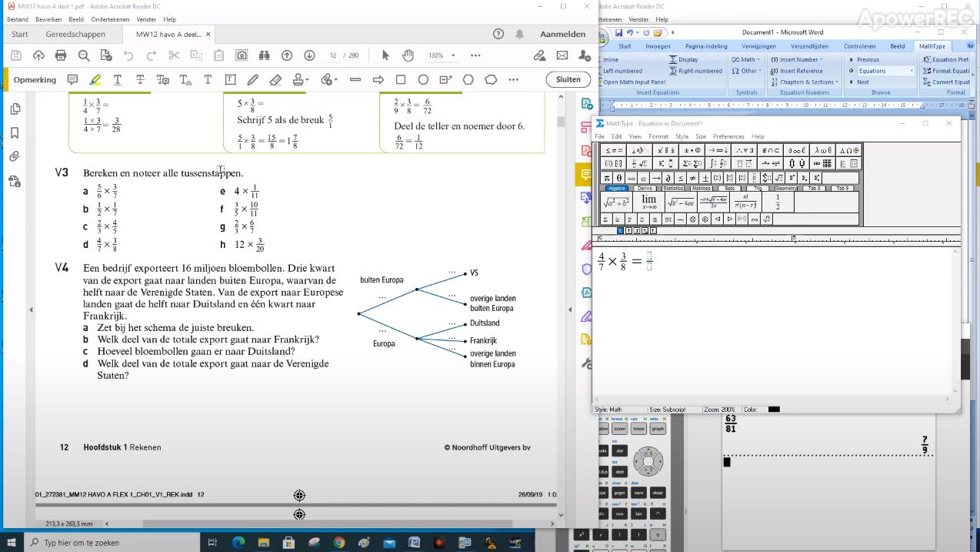Select the arrow selection tool in Acrobat

pos(385,55)
